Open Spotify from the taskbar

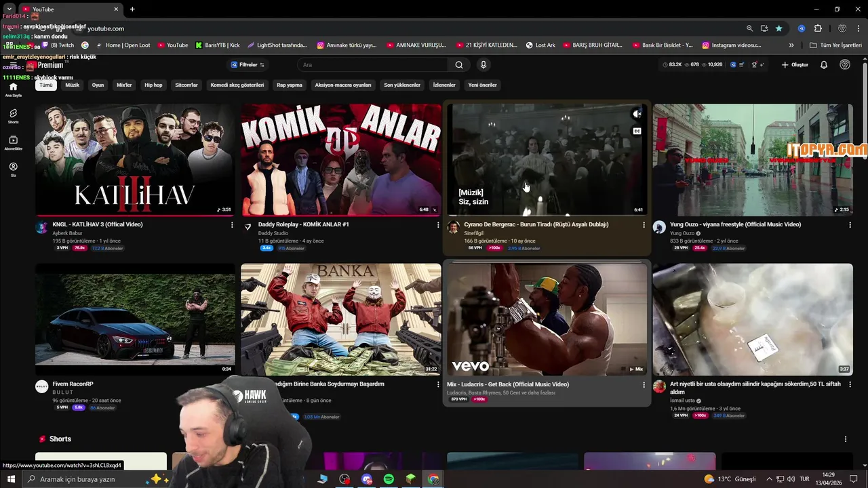click(389, 479)
